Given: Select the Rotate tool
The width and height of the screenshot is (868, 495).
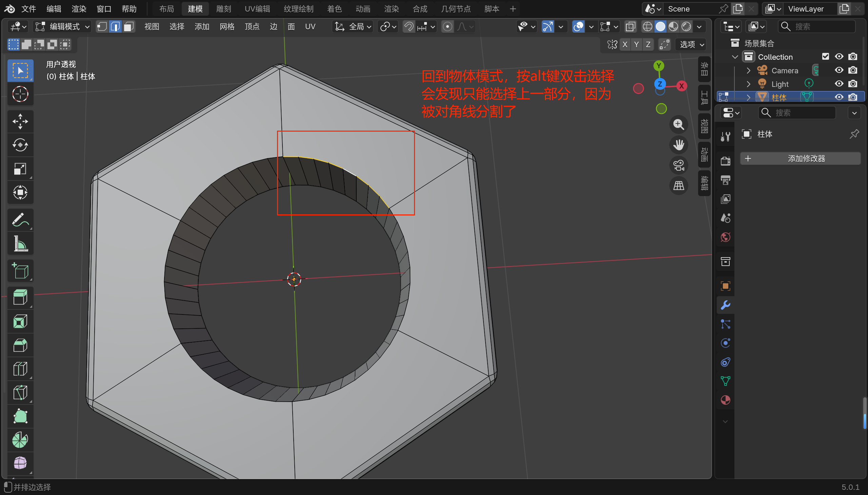Looking at the screenshot, I should pyautogui.click(x=20, y=145).
